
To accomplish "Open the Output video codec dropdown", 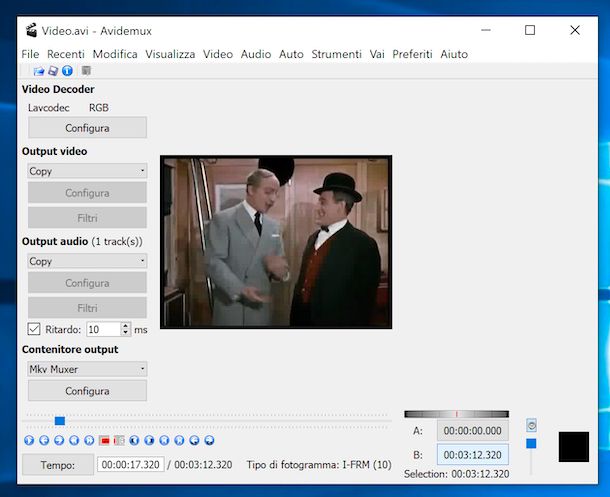I will click(87, 171).
